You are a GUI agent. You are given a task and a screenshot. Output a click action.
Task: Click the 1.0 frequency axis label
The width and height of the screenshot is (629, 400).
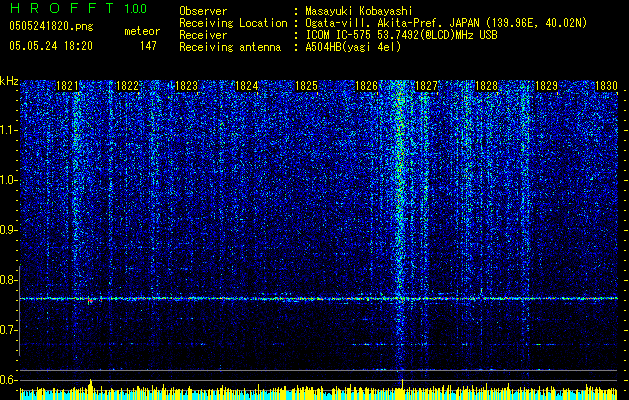coord(8,180)
